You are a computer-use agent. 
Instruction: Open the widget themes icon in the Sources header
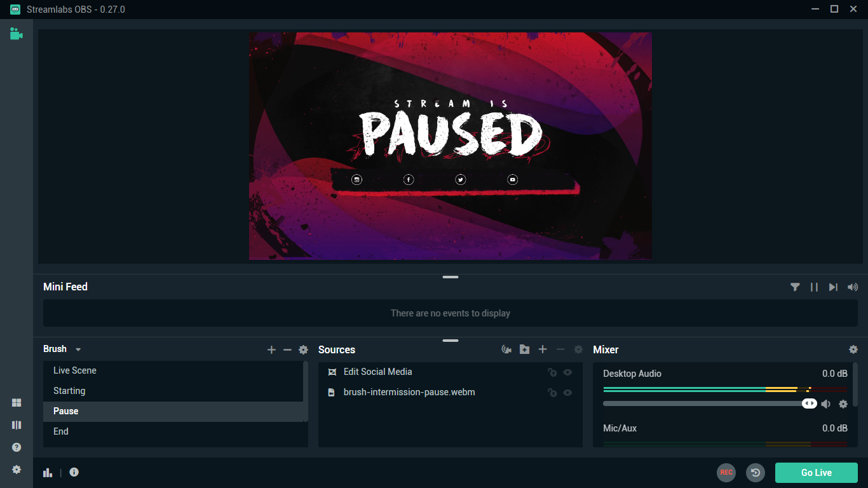(x=506, y=349)
